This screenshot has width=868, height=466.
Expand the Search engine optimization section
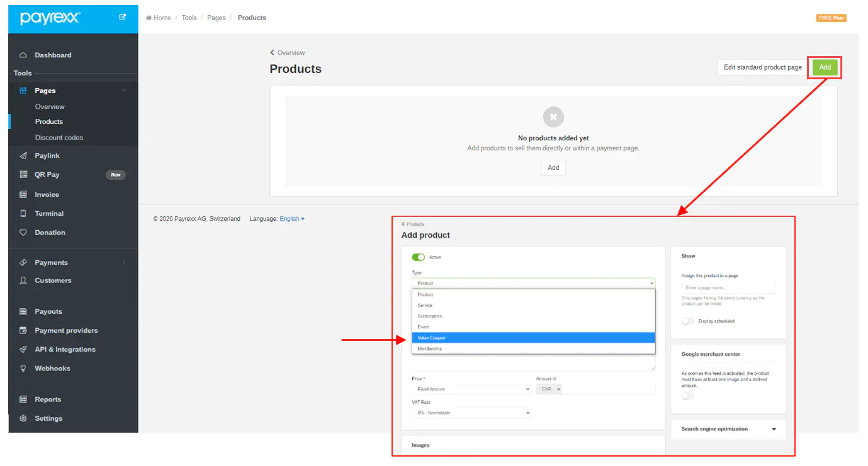(x=774, y=430)
